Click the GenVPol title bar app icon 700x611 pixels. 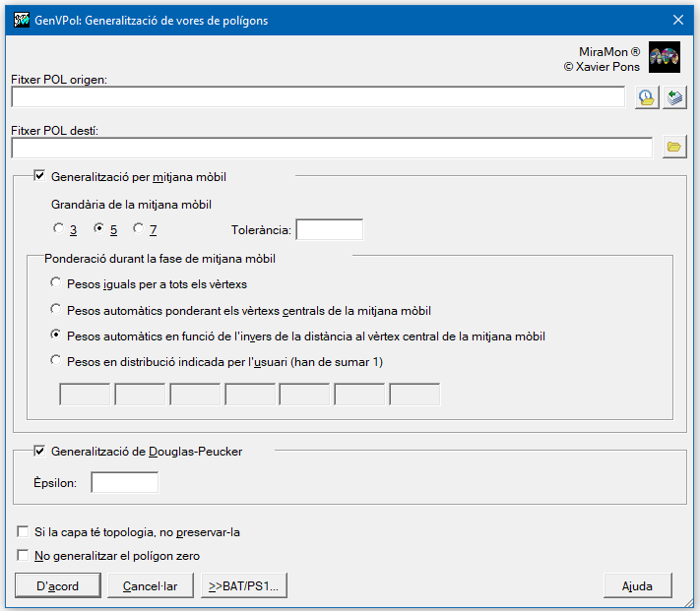point(22,20)
